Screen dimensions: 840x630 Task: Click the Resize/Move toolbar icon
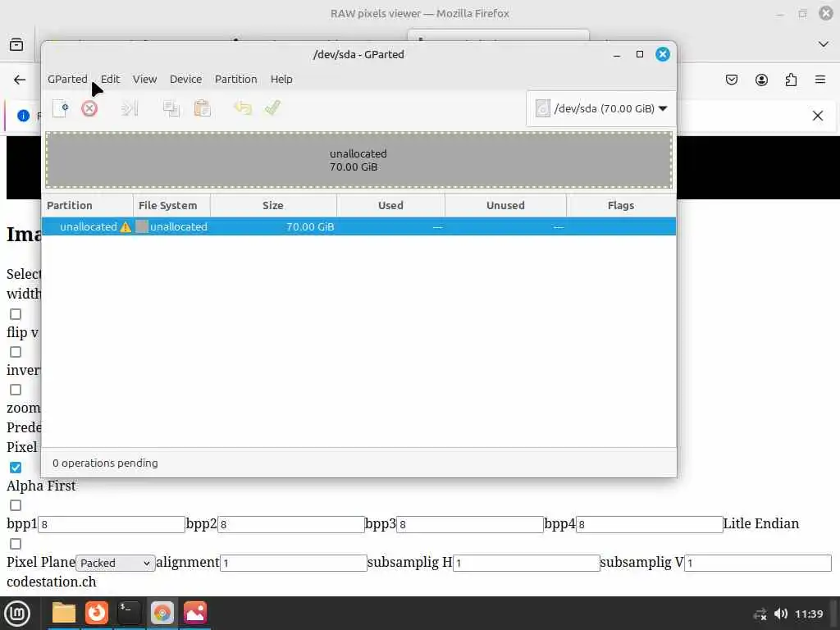click(130, 109)
